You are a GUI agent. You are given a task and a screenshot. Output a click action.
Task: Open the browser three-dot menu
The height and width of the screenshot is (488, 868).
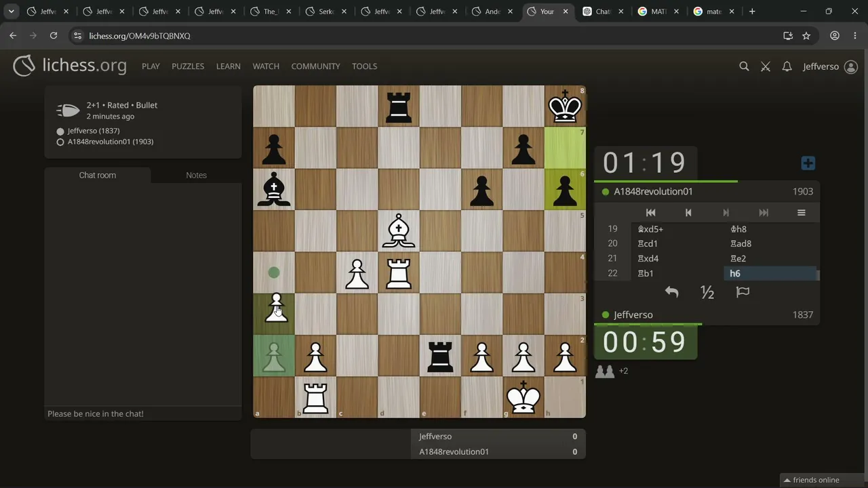(854, 36)
